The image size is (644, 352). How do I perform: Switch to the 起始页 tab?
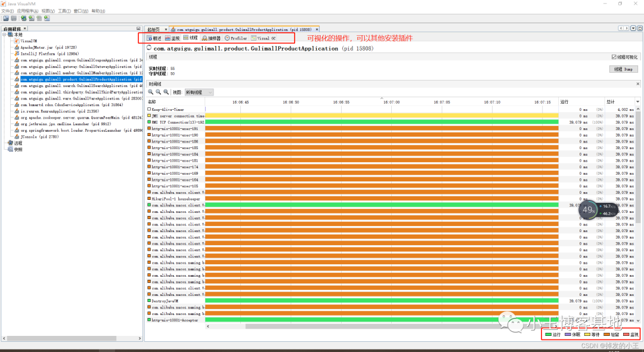[154, 30]
